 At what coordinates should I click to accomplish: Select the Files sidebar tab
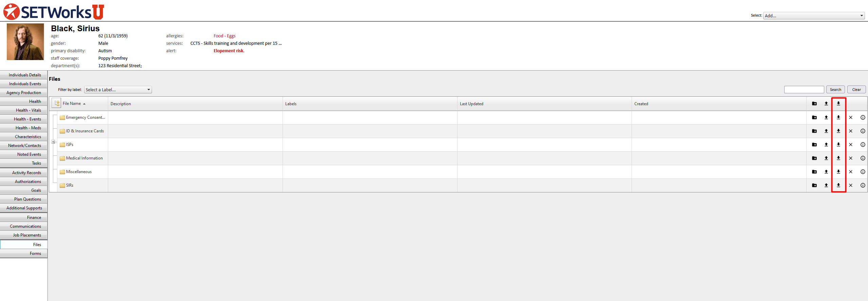[x=24, y=245]
